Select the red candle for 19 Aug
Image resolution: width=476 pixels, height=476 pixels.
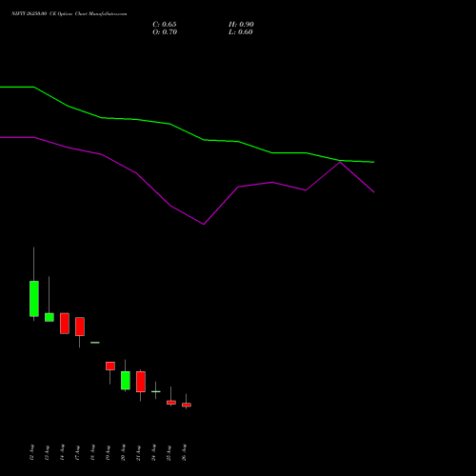110,366
